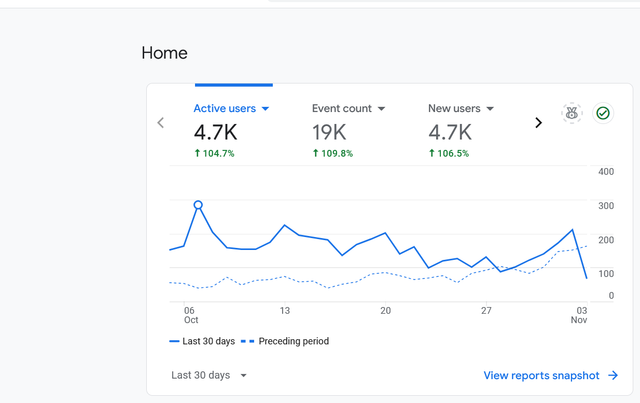640x403 pixels.
Task: Click View reports snapshot link
Action: click(x=551, y=375)
